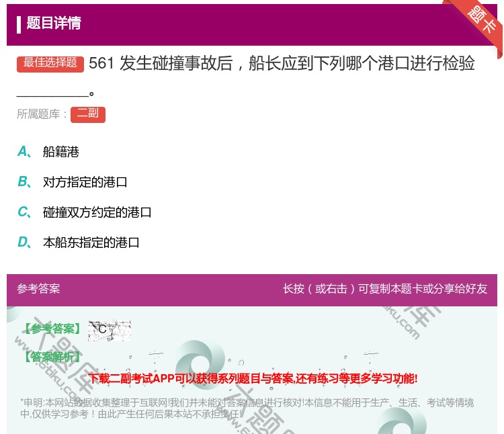Click the question text 561 发生碰撞事故后
The height and width of the screenshot is (434, 504).
pyautogui.click(x=282, y=63)
